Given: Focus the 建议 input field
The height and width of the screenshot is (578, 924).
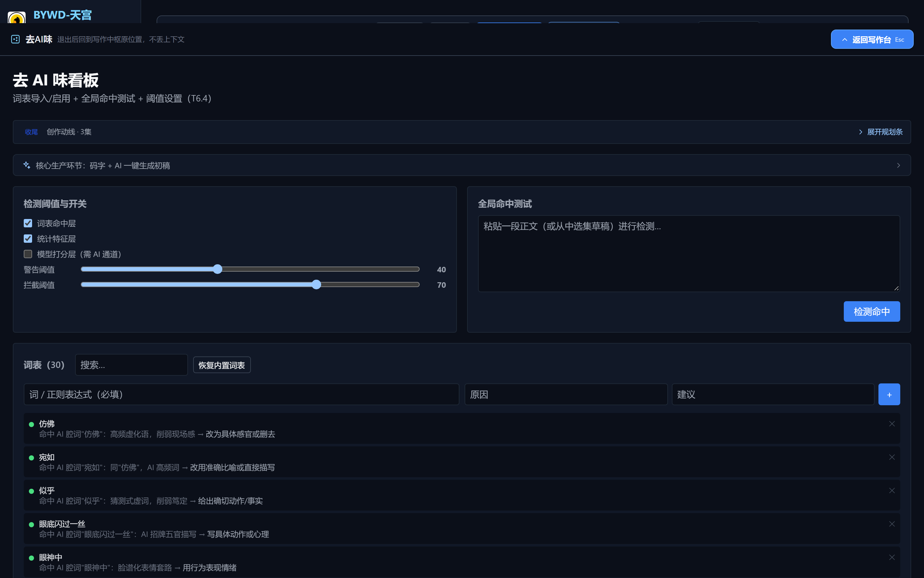Looking at the screenshot, I should [x=773, y=394].
